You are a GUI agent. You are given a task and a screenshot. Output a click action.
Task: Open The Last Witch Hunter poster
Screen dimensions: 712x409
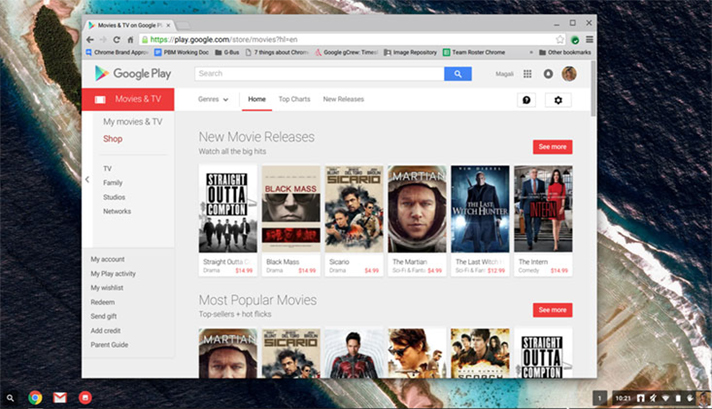point(480,209)
